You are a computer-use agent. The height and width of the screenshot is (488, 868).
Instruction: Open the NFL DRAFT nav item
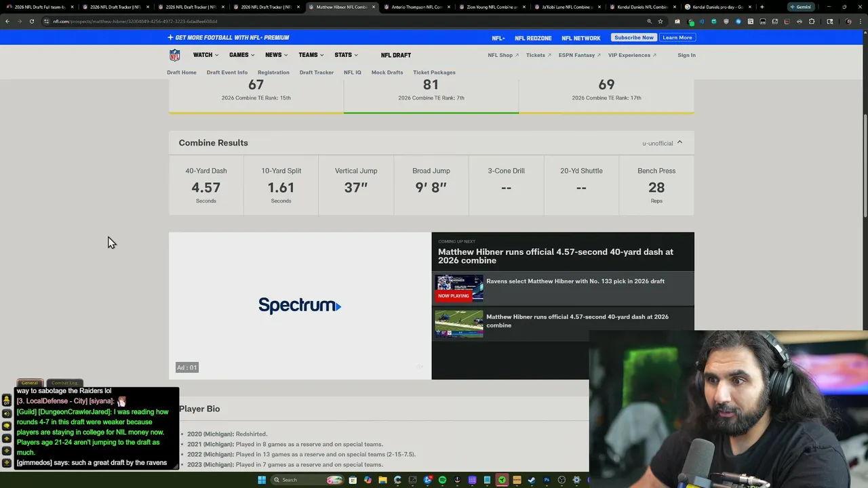396,55
